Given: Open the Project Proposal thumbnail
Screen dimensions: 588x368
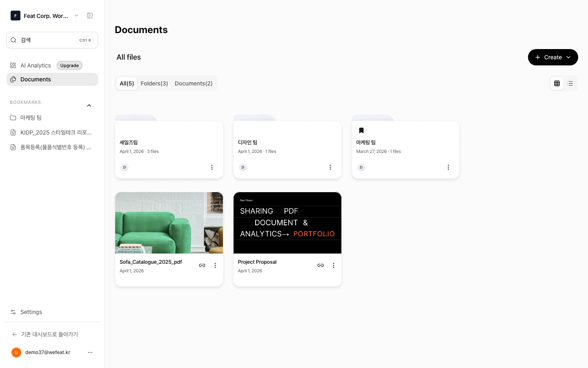Looking at the screenshot, I should [x=287, y=223].
